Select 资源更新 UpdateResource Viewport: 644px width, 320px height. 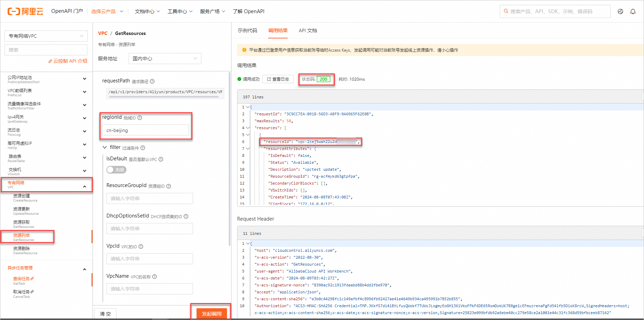(x=26, y=211)
